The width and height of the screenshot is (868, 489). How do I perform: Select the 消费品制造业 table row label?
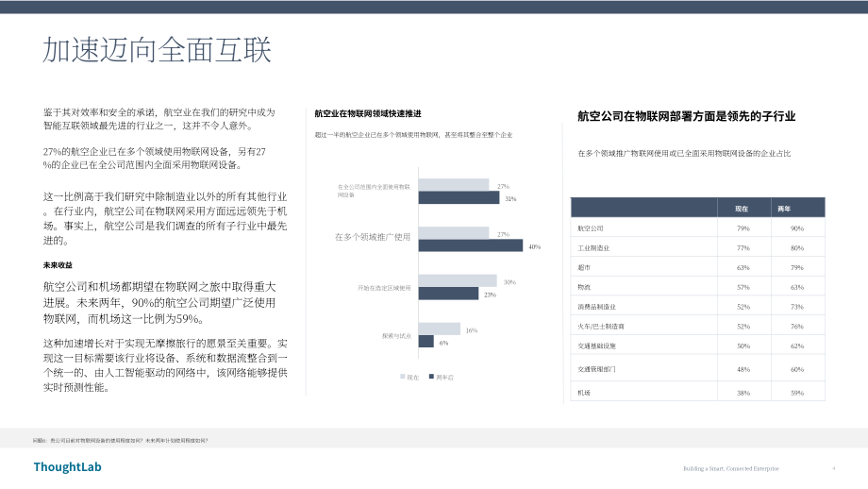coord(596,307)
